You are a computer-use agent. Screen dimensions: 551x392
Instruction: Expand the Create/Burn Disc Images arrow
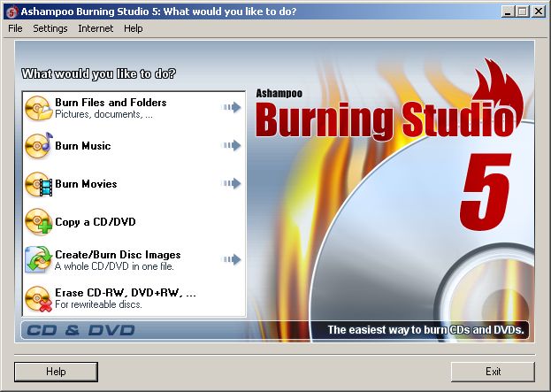(x=231, y=259)
